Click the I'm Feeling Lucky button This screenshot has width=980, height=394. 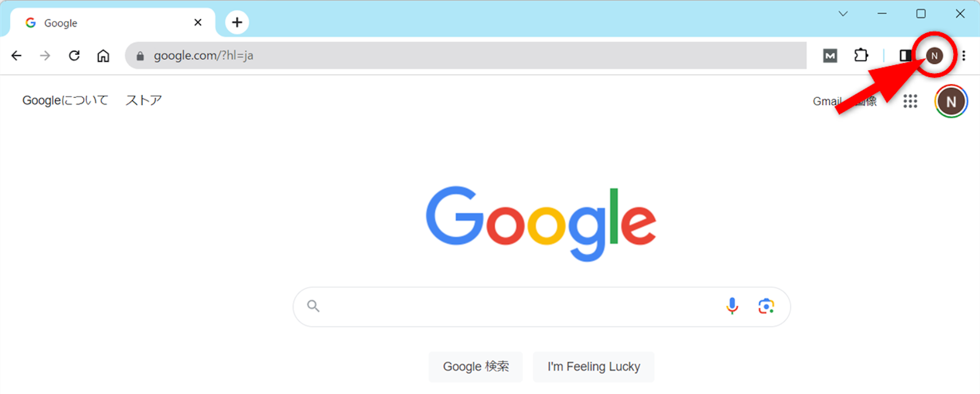(x=593, y=367)
